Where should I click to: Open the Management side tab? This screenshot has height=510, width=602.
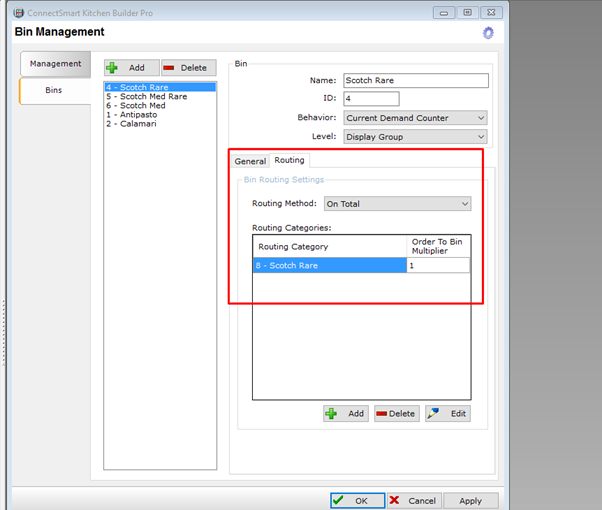(55, 64)
